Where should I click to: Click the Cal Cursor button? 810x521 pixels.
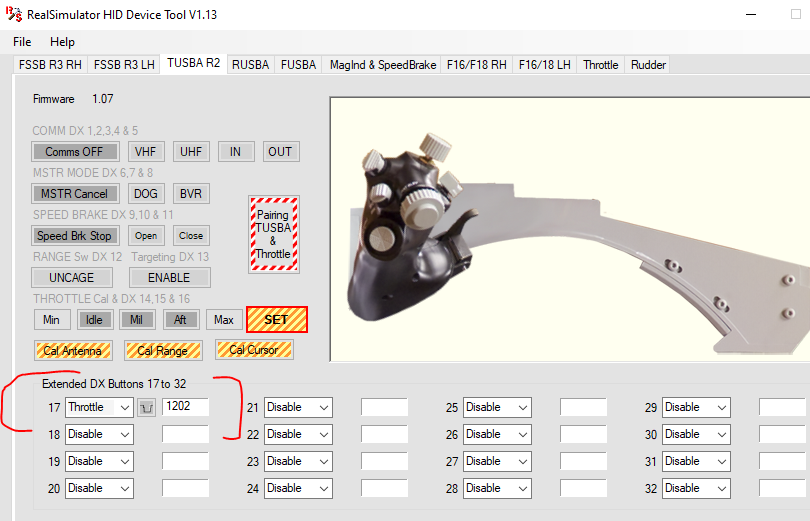(254, 350)
